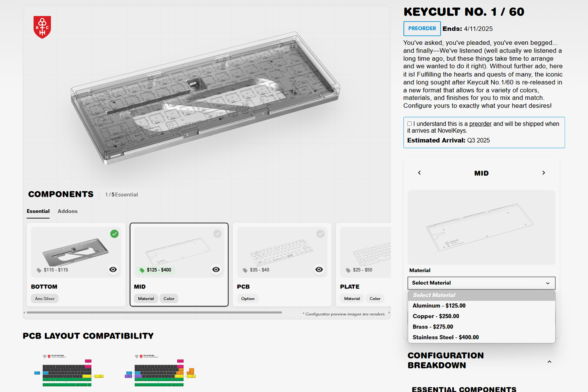Click the gray checkmark on the PCB card

pyautogui.click(x=320, y=234)
